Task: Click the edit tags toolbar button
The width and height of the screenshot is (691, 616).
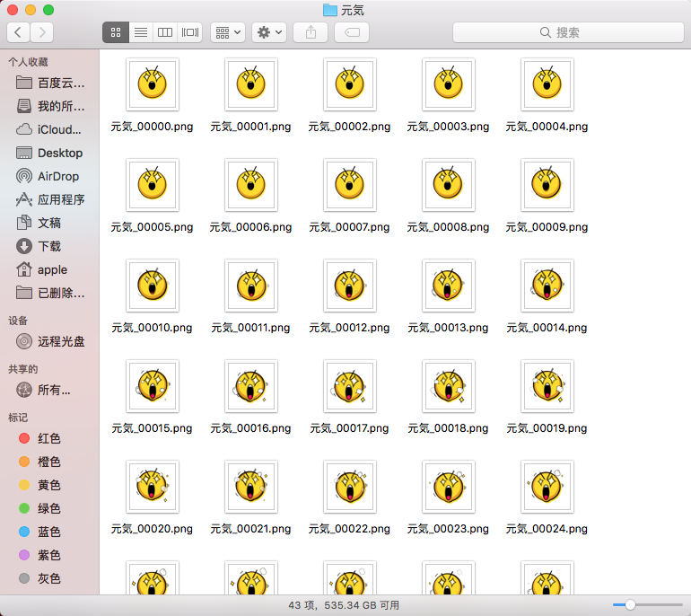Action: point(352,32)
